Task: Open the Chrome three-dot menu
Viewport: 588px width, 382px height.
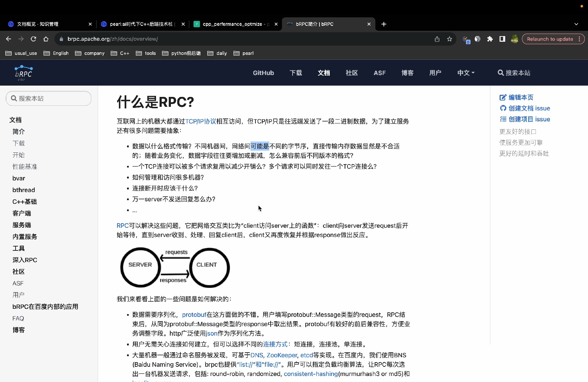Action: 579,39
